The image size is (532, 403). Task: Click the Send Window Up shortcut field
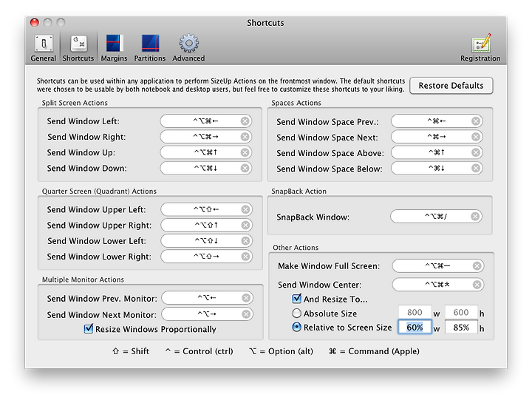pyautogui.click(x=206, y=152)
